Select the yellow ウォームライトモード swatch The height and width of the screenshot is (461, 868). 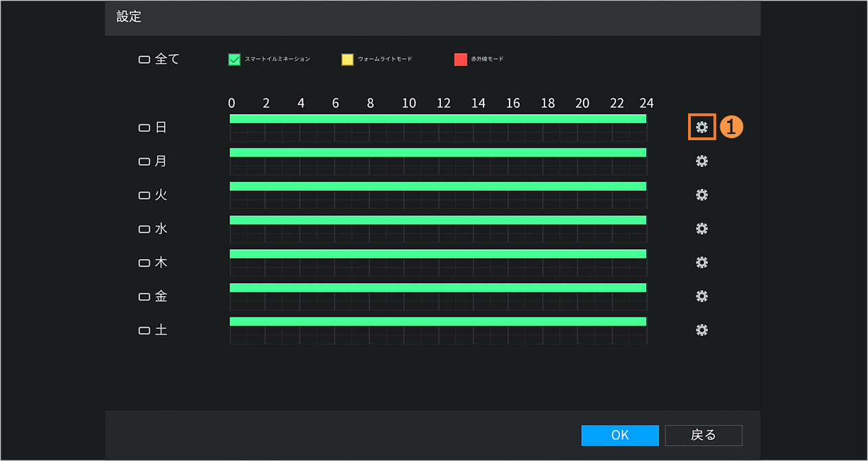click(347, 60)
